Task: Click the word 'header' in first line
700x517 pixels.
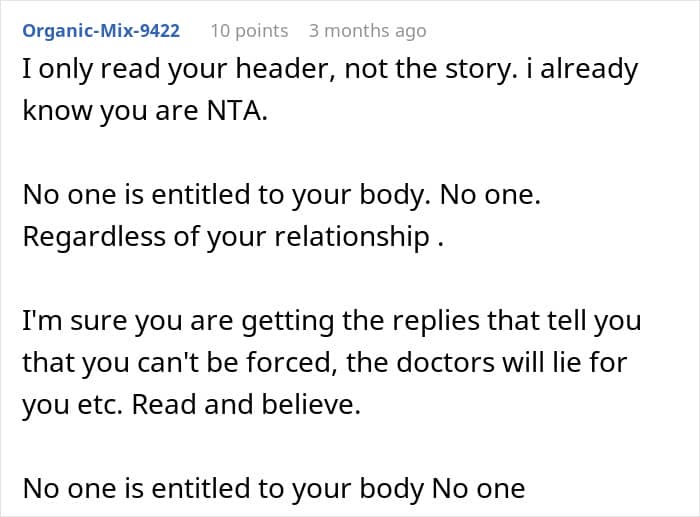Action: coord(285,69)
